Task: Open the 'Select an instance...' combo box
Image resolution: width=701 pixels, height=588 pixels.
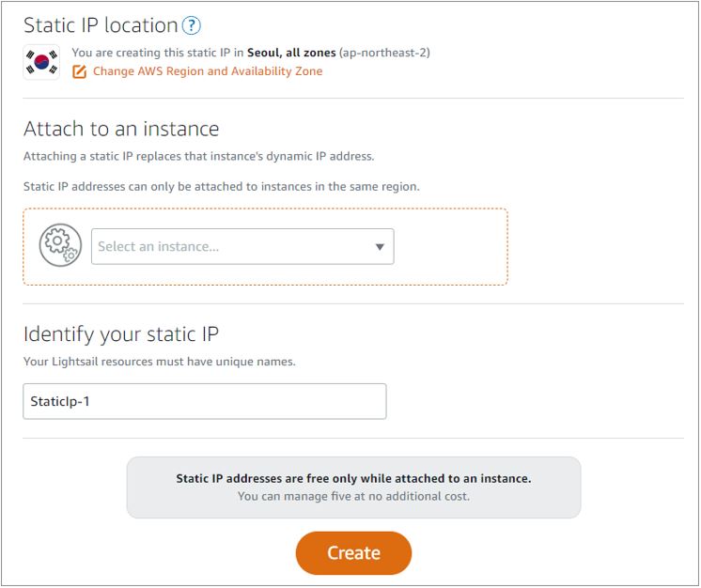Action: [241, 247]
